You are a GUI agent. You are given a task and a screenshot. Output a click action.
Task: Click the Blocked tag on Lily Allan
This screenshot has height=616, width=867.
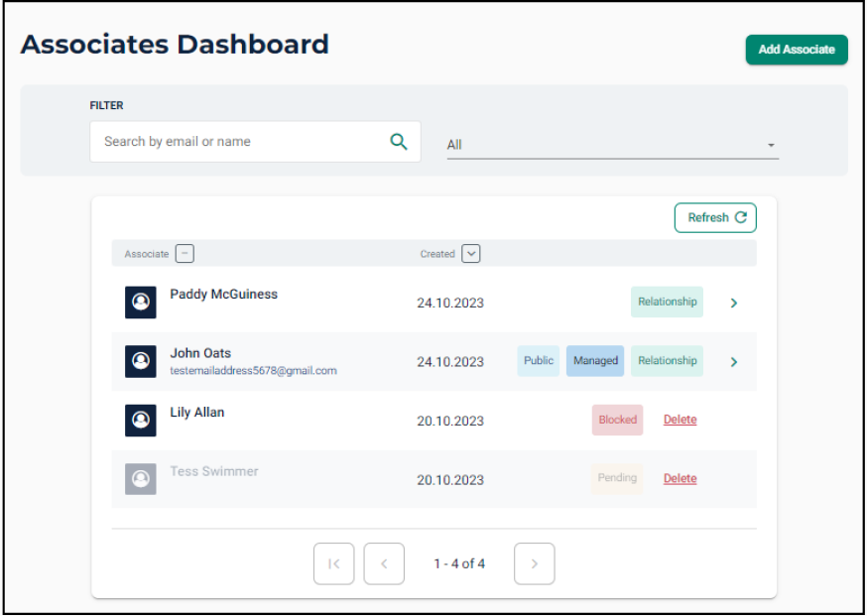[x=617, y=420]
